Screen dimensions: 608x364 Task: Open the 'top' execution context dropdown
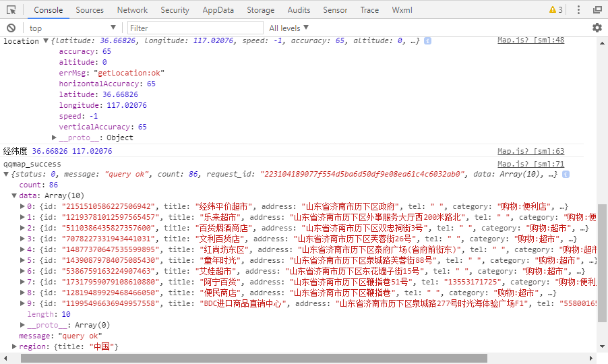point(73,28)
